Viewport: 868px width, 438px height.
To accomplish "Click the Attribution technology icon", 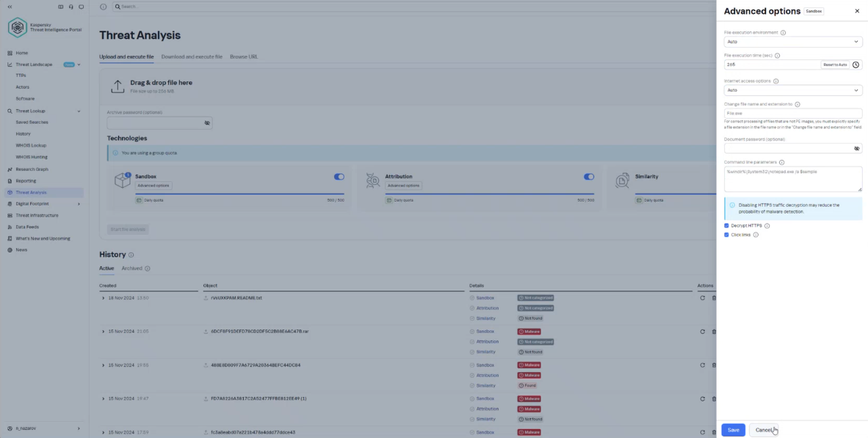I will coord(372,180).
